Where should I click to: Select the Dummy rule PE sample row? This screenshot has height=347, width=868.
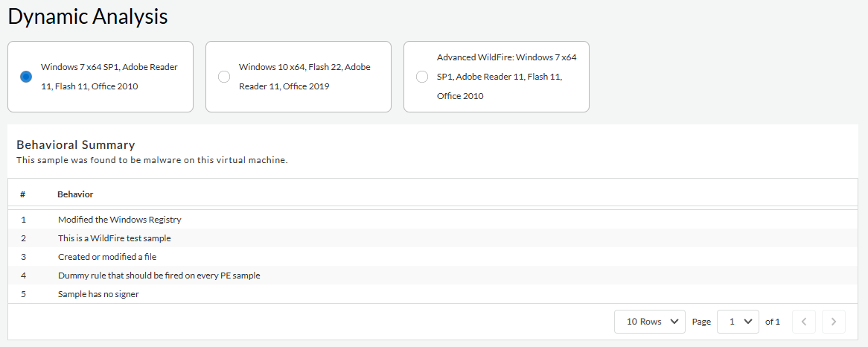(159, 276)
